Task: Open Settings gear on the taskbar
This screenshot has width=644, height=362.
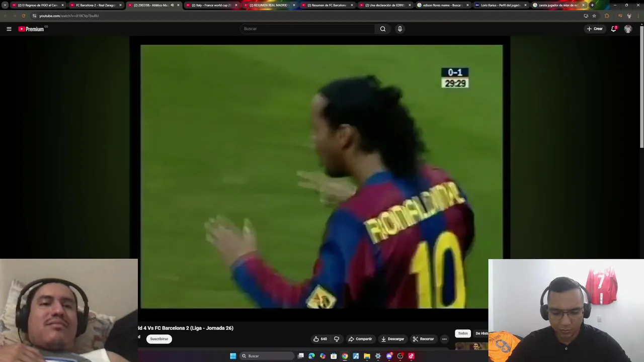Action: tap(378, 356)
